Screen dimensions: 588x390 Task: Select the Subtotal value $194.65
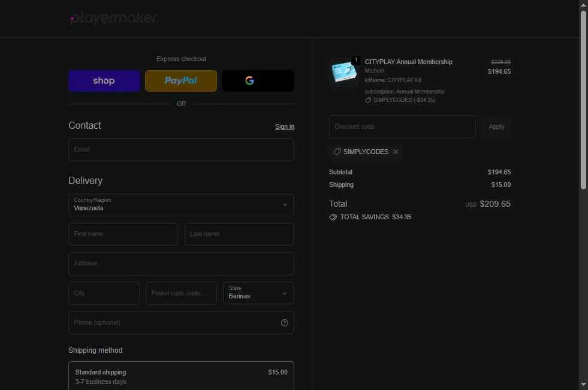499,172
